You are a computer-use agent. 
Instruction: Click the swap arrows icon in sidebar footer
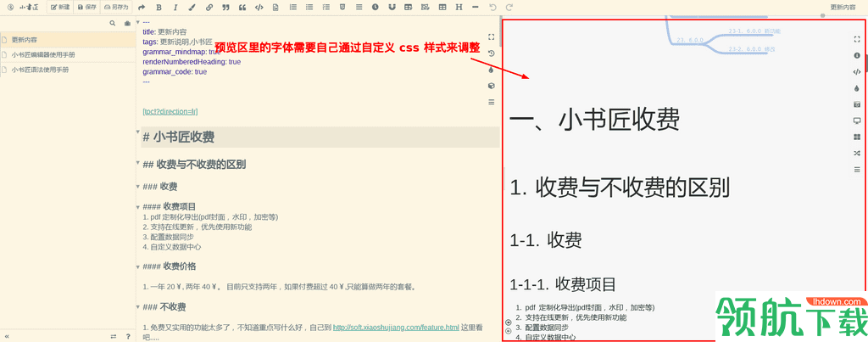pyautogui.click(x=113, y=336)
